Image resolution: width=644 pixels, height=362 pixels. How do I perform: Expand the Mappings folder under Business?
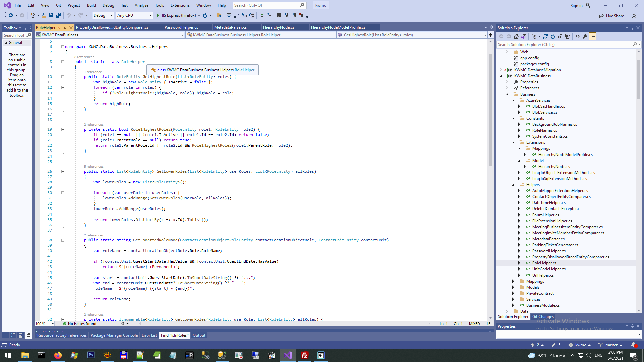point(513,281)
